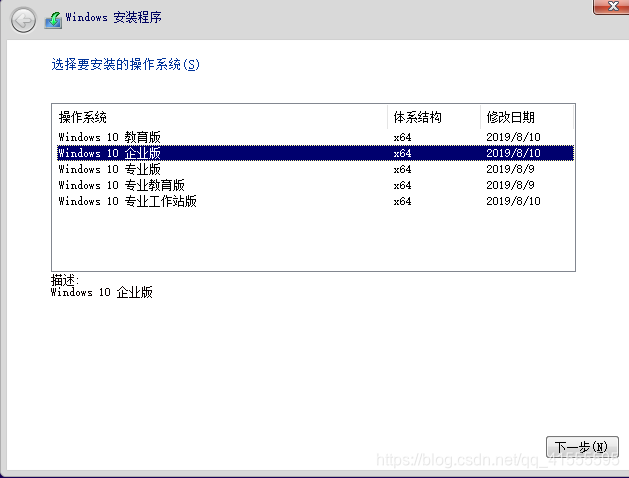This screenshot has width=629, height=478.
Task: Select the Windows 10 专业工作站版 row
Action: pos(315,201)
